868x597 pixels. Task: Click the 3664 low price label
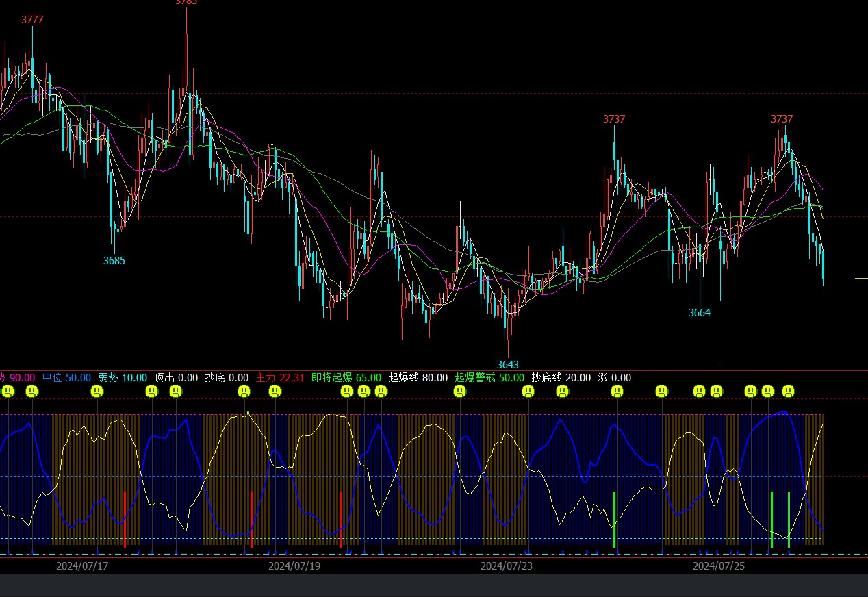click(700, 313)
